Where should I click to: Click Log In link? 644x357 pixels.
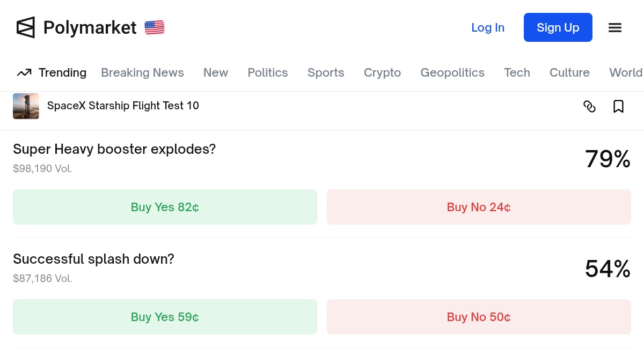click(x=487, y=28)
